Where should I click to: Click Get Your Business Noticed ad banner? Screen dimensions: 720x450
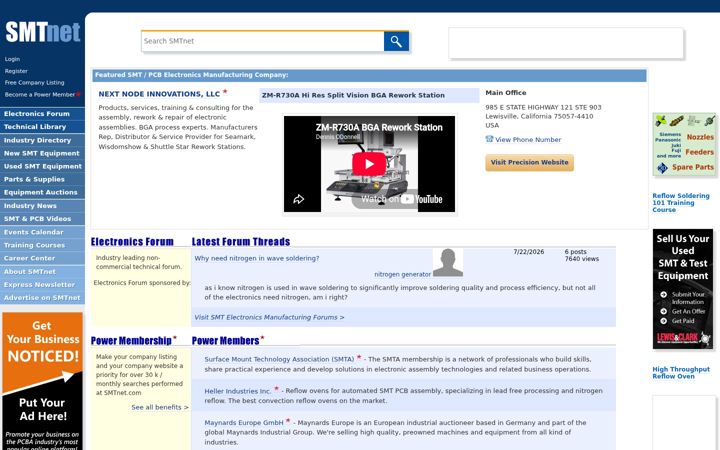(42, 381)
